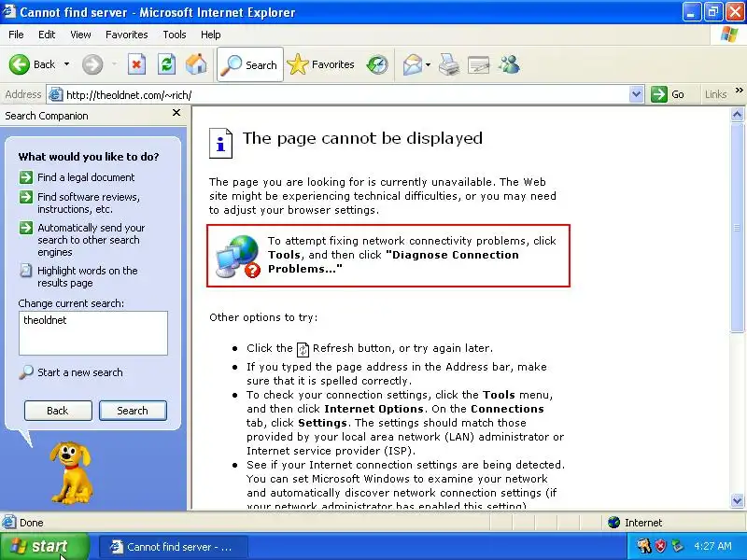This screenshot has height=560, width=747.
Task: Click the Mail envelope icon
Action: coord(413,64)
